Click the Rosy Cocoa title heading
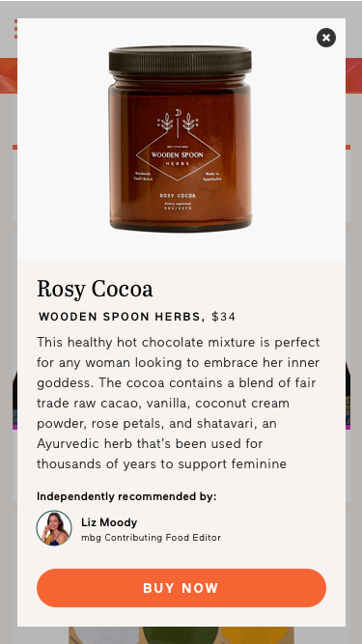The height and width of the screenshot is (644, 362). click(x=95, y=289)
